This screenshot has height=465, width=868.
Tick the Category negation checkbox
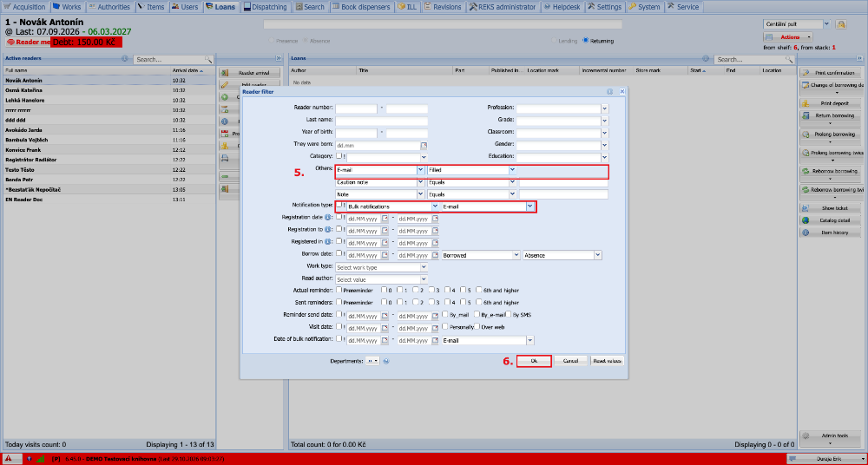point(339,156)
